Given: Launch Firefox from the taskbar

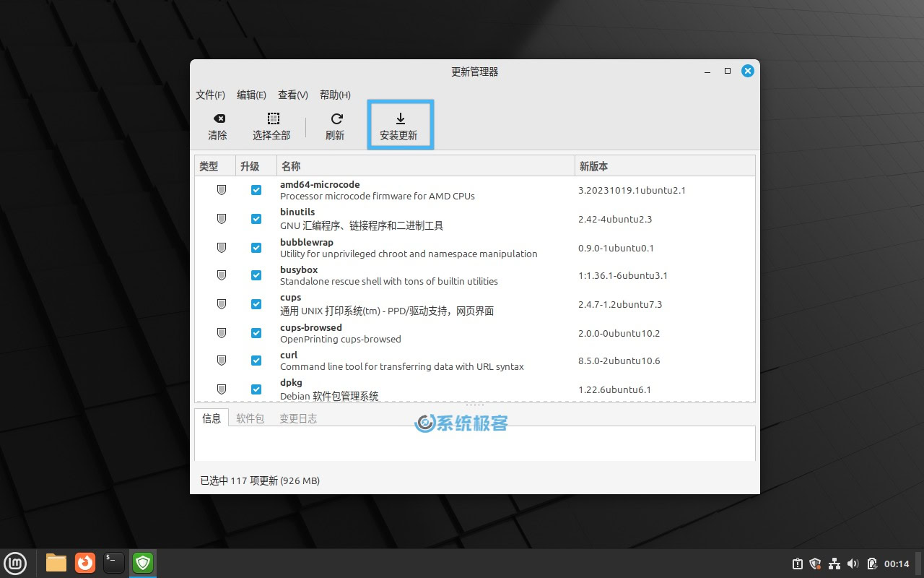Looking at the screenshot, I should 85,562.
